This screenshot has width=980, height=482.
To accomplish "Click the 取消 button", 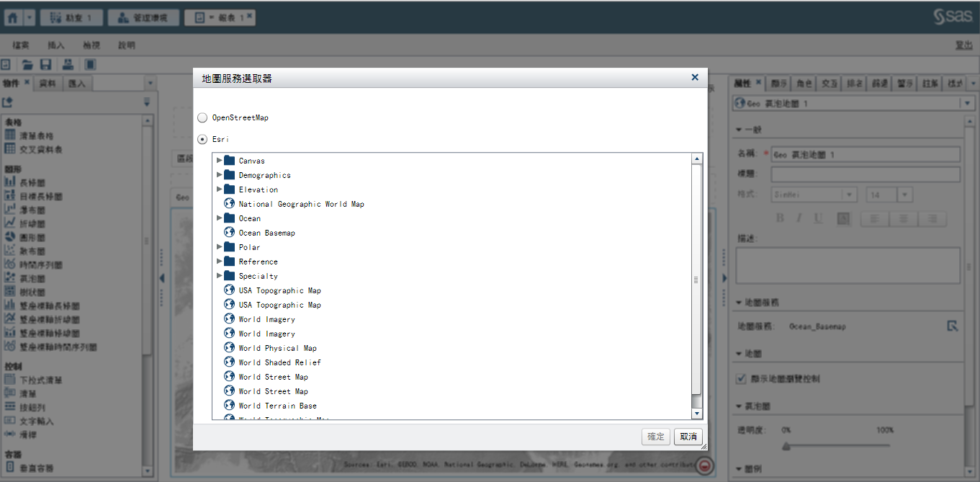I will [x=688, y=437].
